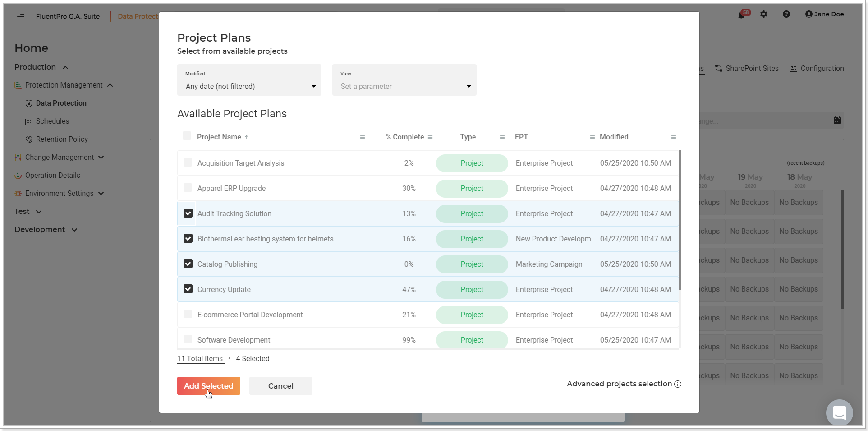Screen dimensions: 868x431
Task: Open Project Name column menu icon
Action: (363, 137)
